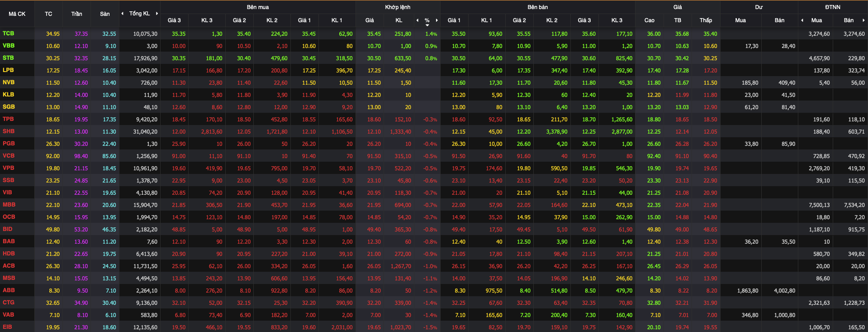868x332 pixels.
Task: Open the BID ticker symbol
Action: [x=7, y=229]
